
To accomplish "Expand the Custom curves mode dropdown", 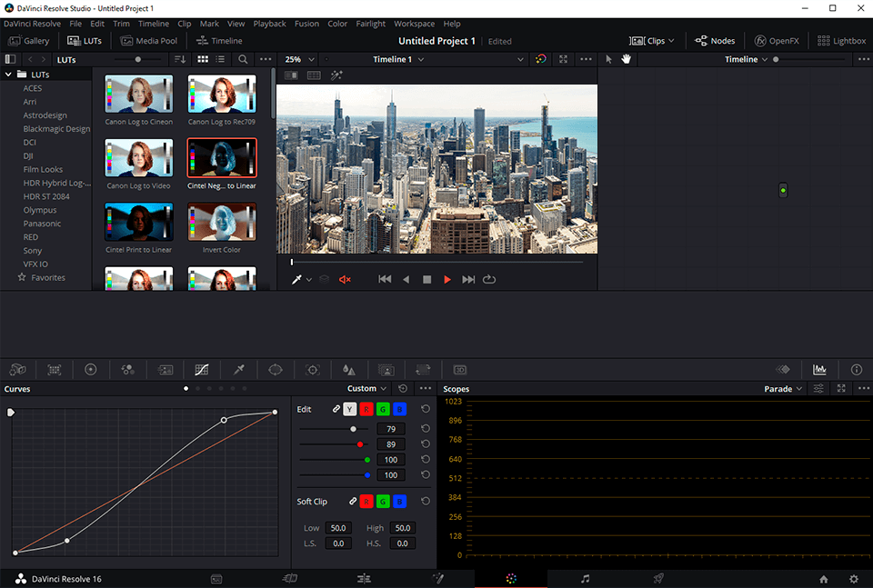I will pyautogui.click(x=366, y=388).
